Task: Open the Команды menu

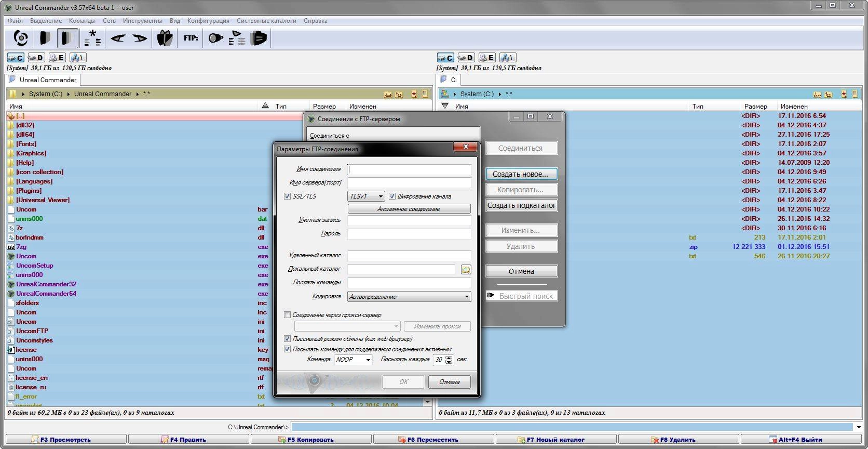Action: point(82,21)
